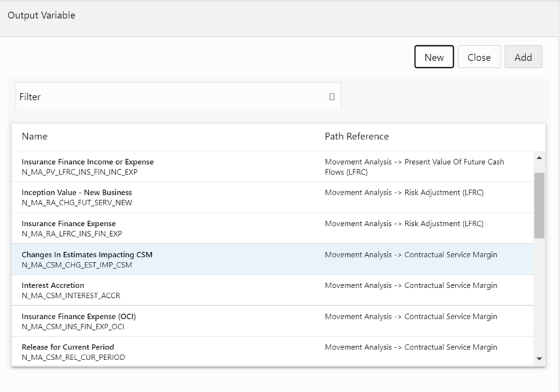Click the scrollbar track below the thumb
Screen dimensions: 560x392
tap(539, 300)
